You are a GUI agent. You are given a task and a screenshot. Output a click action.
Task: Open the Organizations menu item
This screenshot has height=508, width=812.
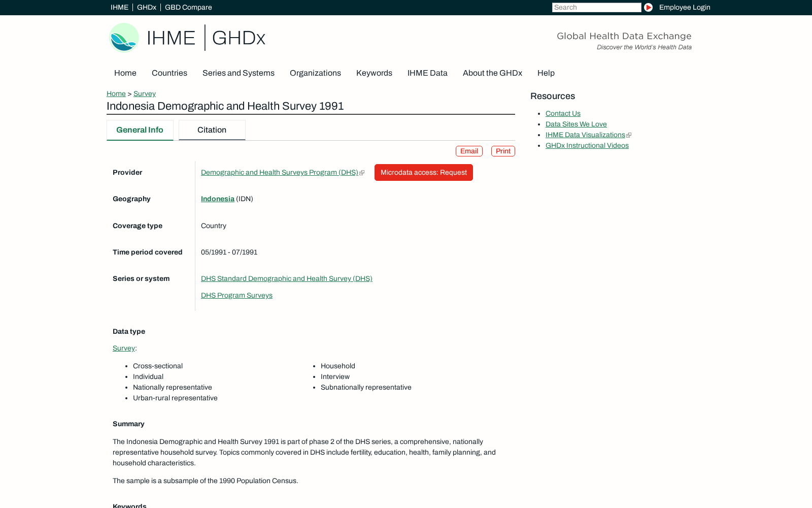(315, 73)
